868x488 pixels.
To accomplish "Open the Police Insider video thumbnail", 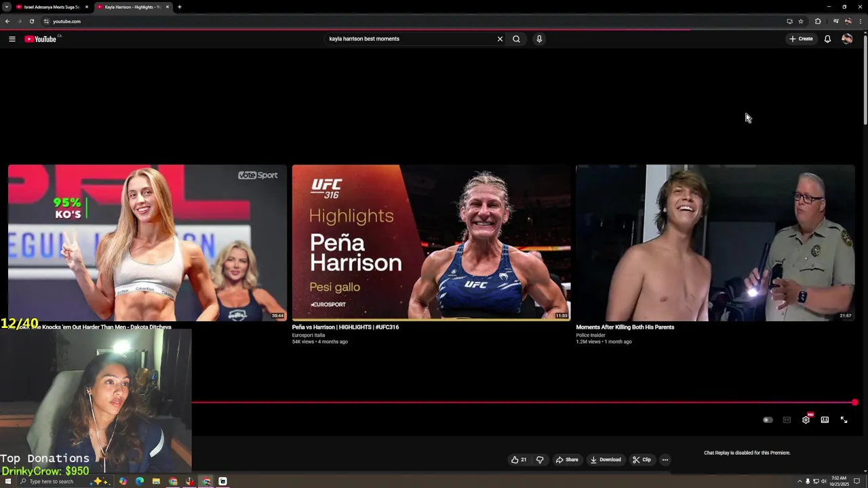I will pyautogui.click(x=715, y=243).
